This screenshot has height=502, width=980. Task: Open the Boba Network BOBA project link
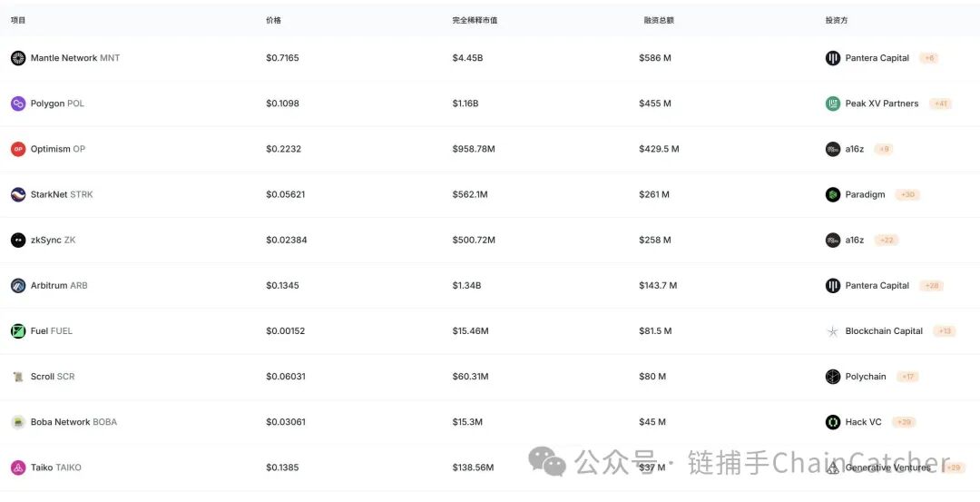coord(73,422)
